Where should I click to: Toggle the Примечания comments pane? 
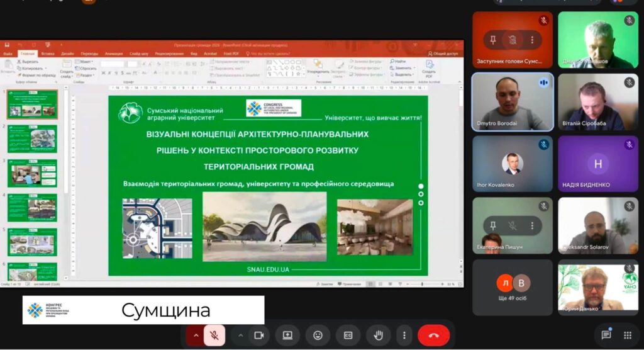pos(349,284)
